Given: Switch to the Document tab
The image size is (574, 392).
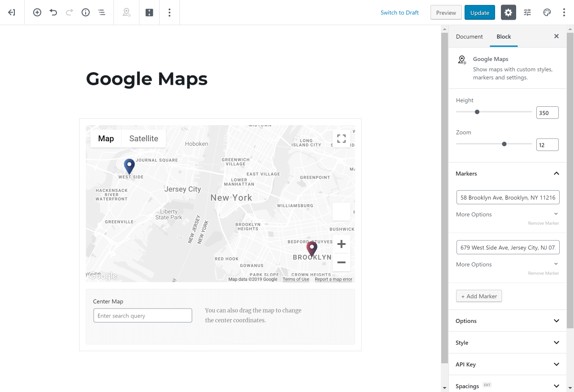Looking at the screenshot, I should pos(470,36).
